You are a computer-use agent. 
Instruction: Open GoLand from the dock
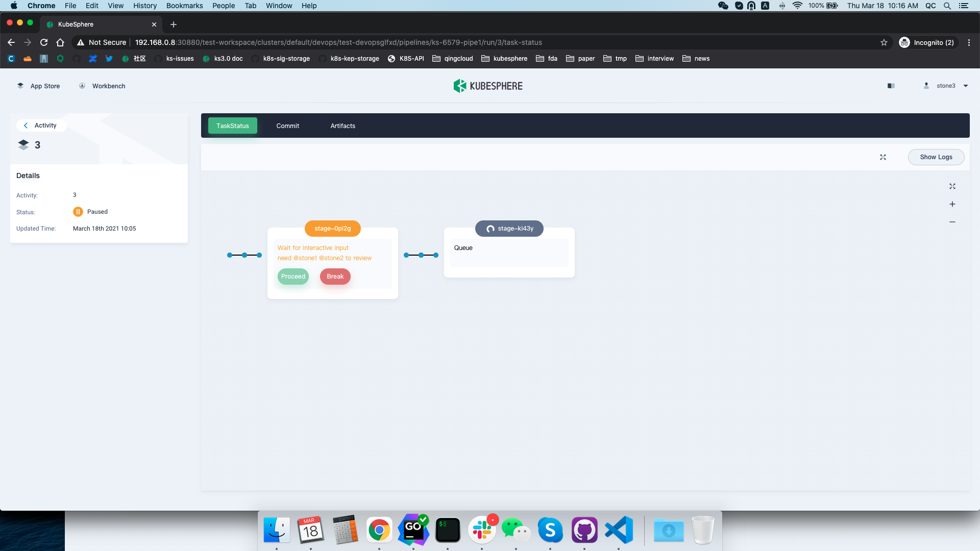(x=413, y=530)
